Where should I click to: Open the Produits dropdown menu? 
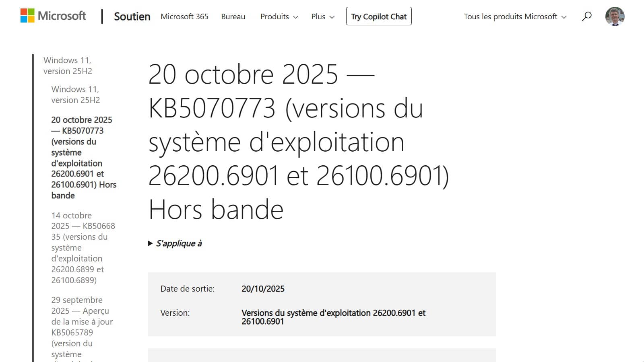tap(279, 16)
